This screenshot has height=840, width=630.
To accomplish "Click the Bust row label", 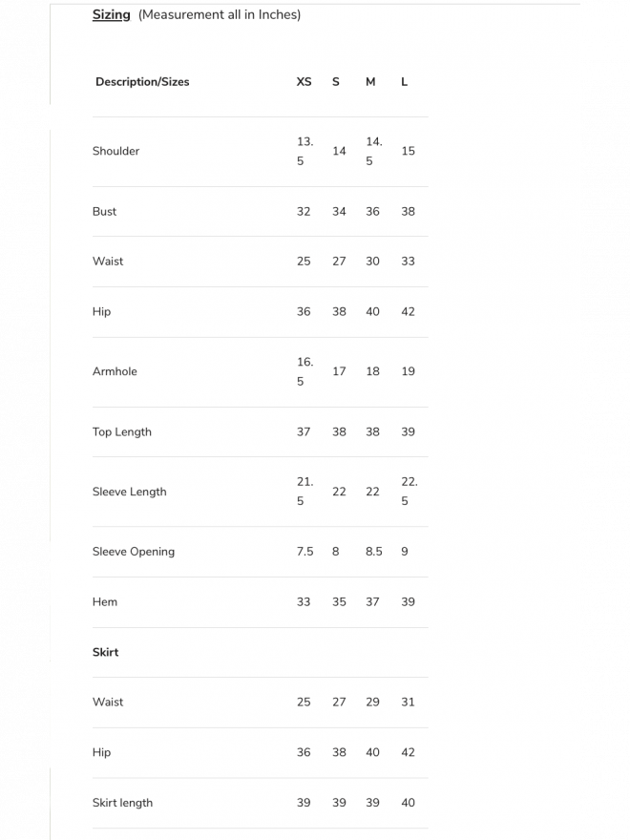I will click(x=104, y=212).
